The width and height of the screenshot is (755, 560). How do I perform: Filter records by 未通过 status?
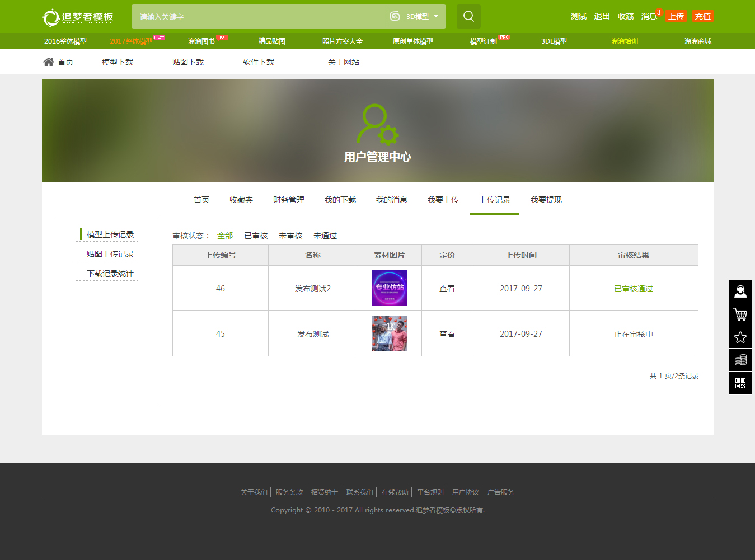pyautogui.click(x=325, y=236)
